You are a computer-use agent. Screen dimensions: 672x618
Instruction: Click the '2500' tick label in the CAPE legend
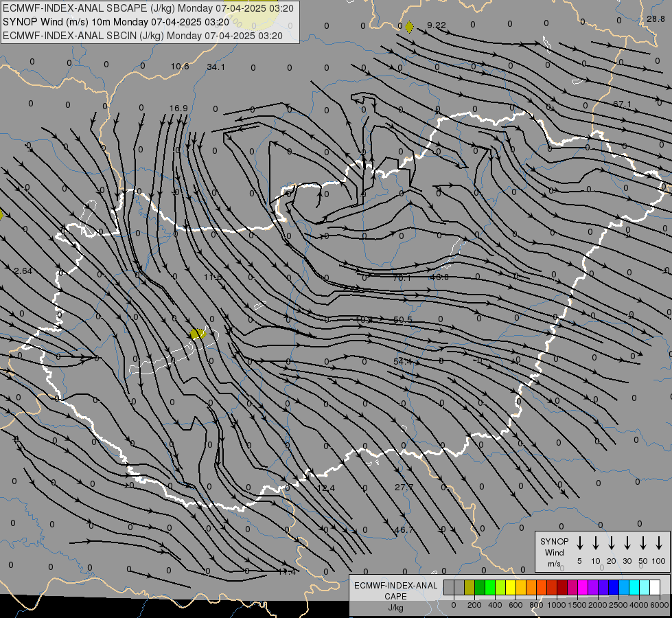(618, 605)
